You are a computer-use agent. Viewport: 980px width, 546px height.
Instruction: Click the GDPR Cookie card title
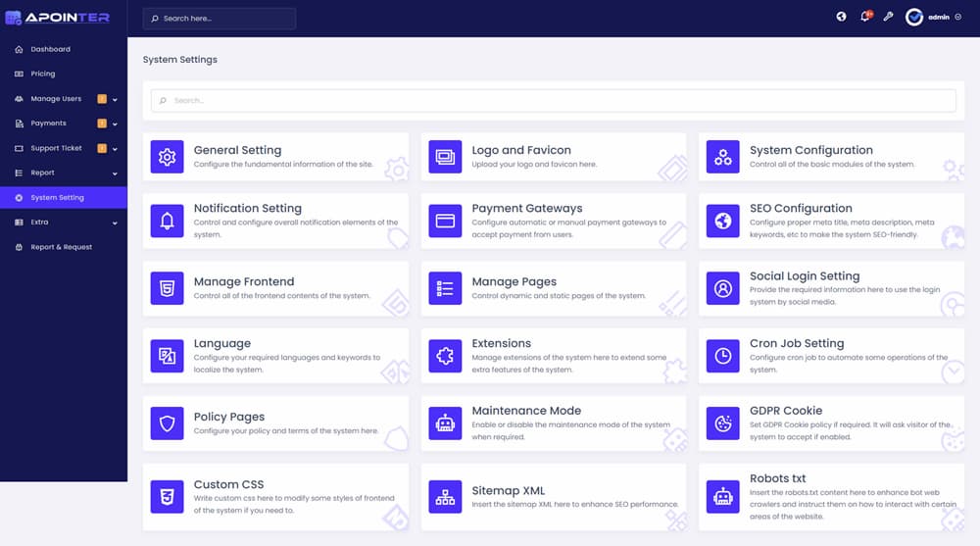pos(786,411)
